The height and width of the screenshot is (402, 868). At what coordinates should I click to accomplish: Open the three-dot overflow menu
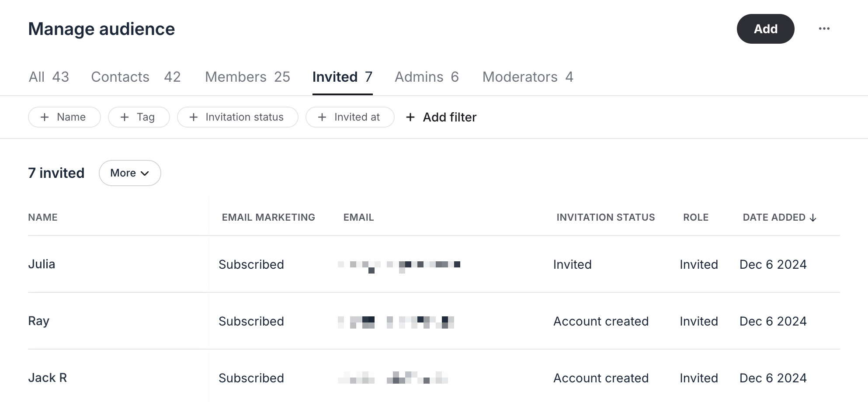click(824, 28)
